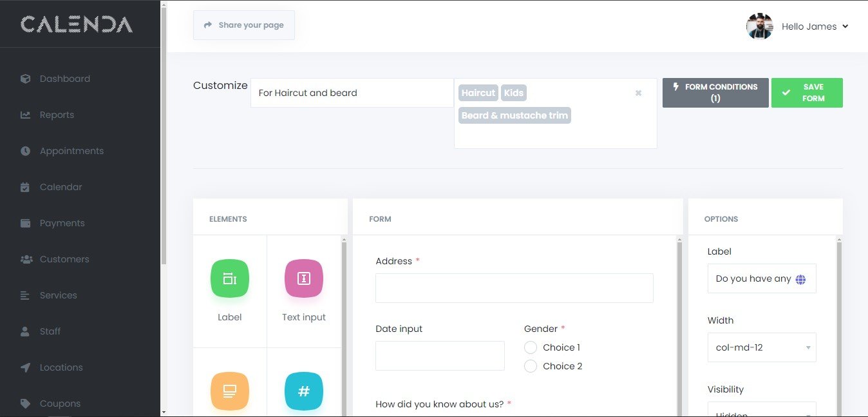Go to Appointments in the sidebar
Image resolution: width=868 pixels, height=417 pixels.
pyautogui.click(x=71, y=151)
